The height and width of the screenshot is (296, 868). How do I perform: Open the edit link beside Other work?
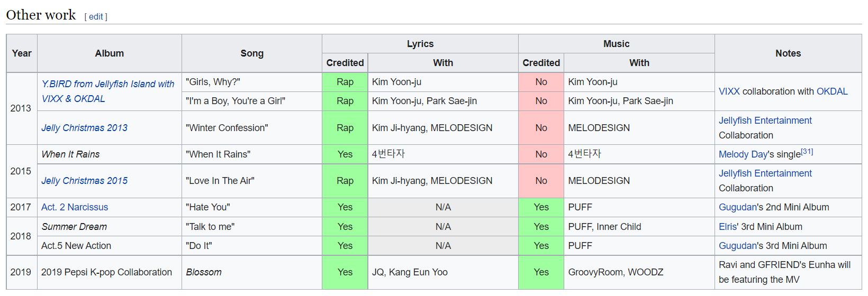point(96,17)
